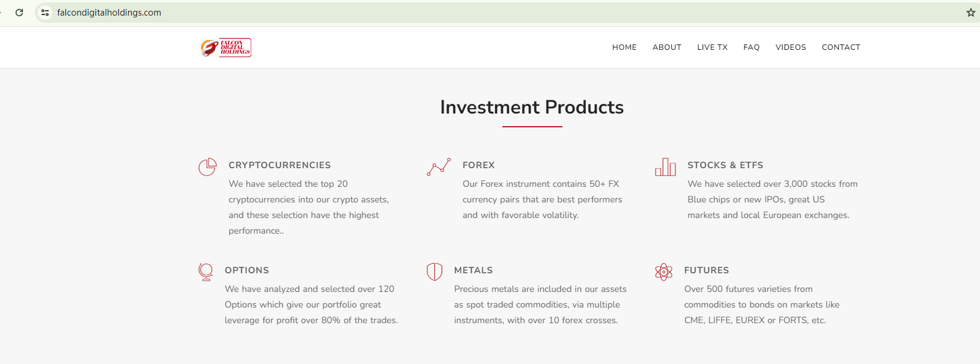Image resolution: width=980 pixels, height=364 pixels.
Task: Click the CRYPTOCURRENCIES heading
Action: click(x=279, y=165)
